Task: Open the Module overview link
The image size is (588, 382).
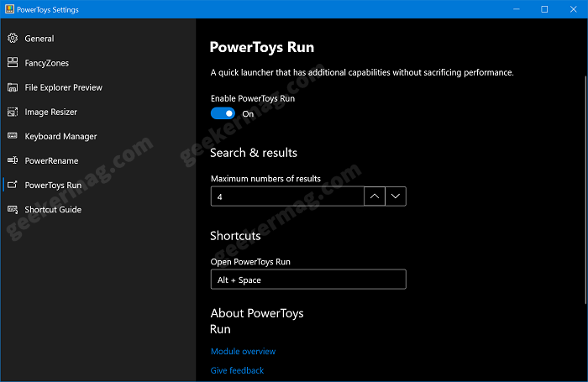Action: click(243, 351)
